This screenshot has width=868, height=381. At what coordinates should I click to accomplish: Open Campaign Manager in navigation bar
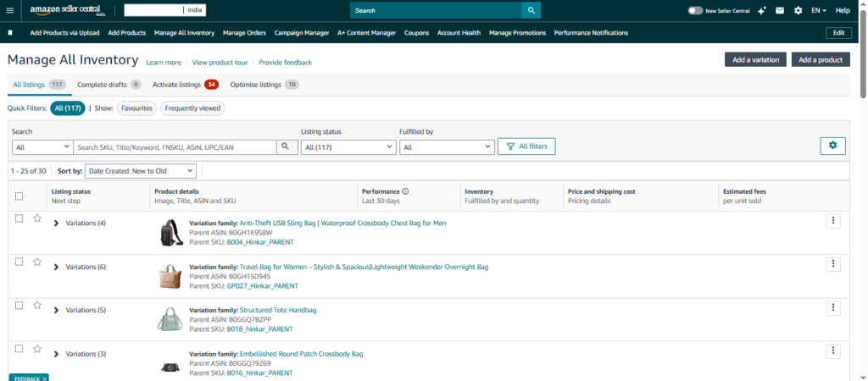(302, 33)
